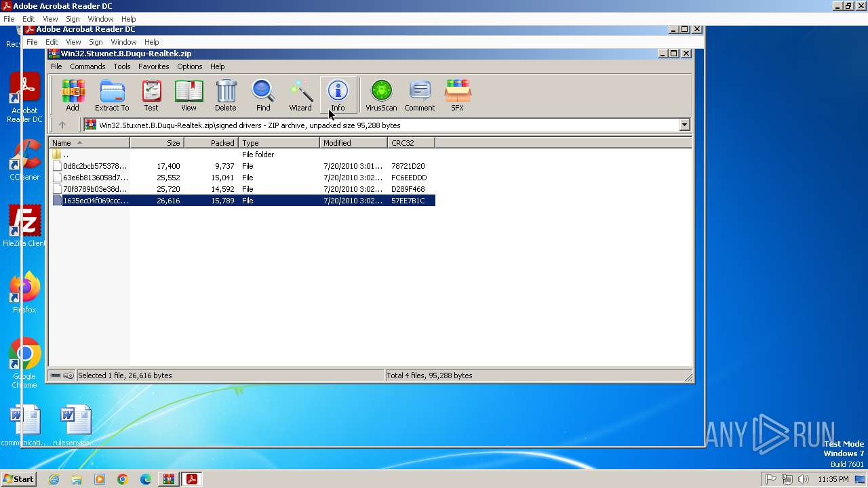
Task: Open the WinRAR File menu
Action: click(56, 66)
